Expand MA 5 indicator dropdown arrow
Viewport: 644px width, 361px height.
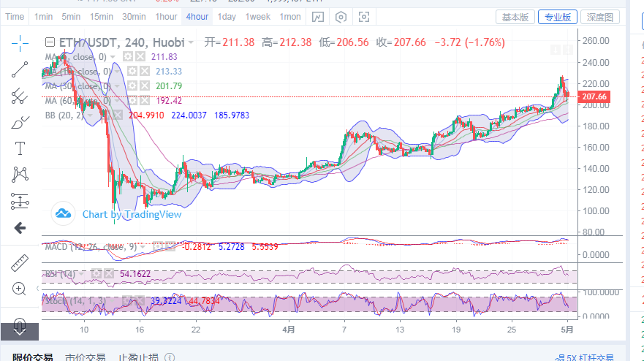click(113, 57)
